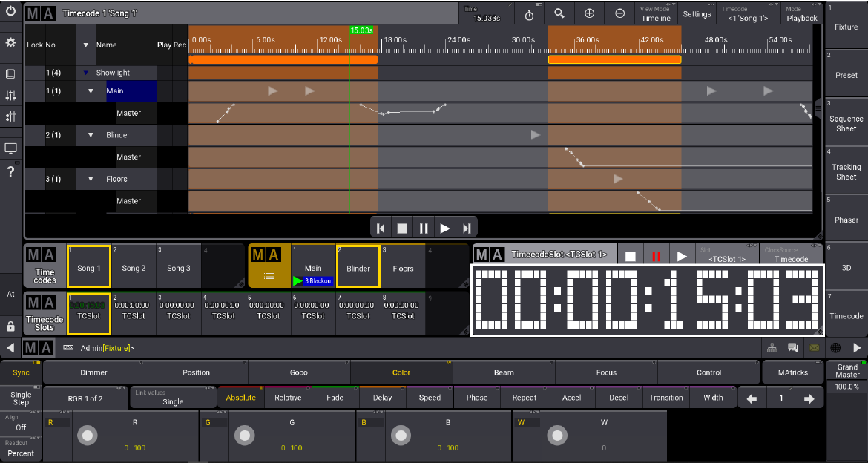Collapse the Main track using its triangle

(91, 91)
